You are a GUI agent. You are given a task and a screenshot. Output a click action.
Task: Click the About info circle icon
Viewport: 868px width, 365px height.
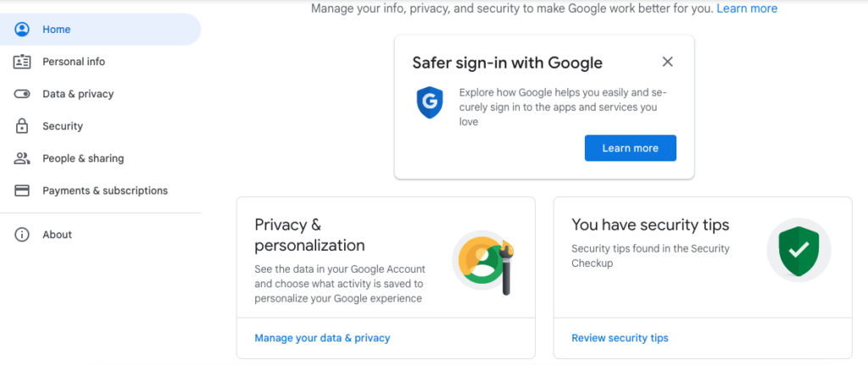(21, 235)
